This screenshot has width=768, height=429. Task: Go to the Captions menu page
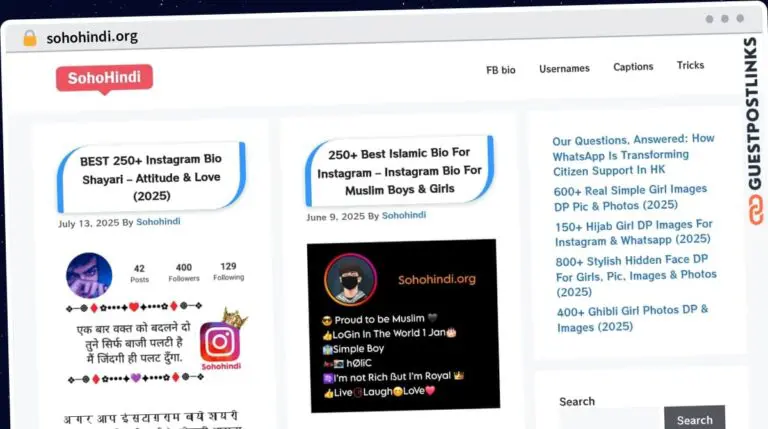(633, 67)
